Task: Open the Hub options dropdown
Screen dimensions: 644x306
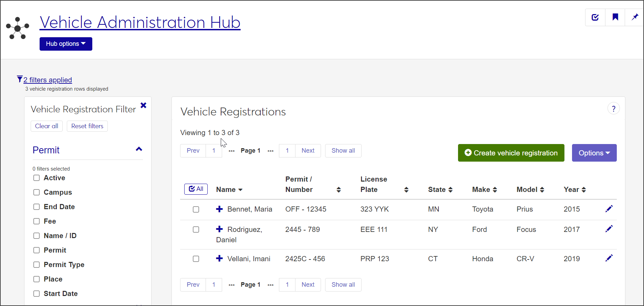Action: tap(66, 44)
